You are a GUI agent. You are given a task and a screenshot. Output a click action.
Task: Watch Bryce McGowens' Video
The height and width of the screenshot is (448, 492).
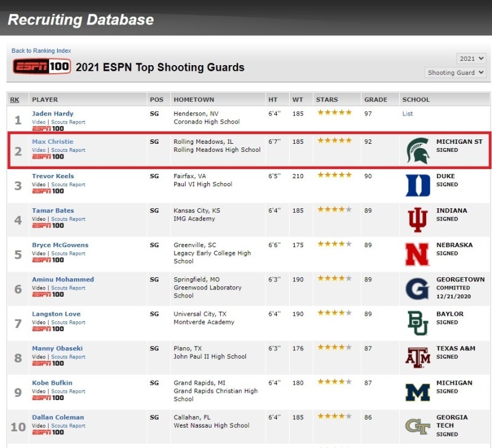click(x=39, y=254)
